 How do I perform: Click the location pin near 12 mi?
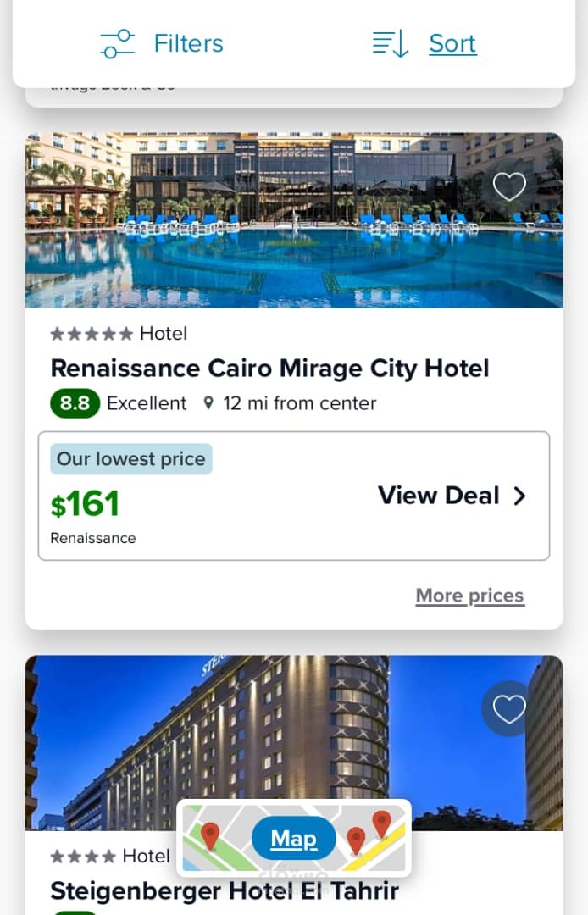tap(208, 403)
